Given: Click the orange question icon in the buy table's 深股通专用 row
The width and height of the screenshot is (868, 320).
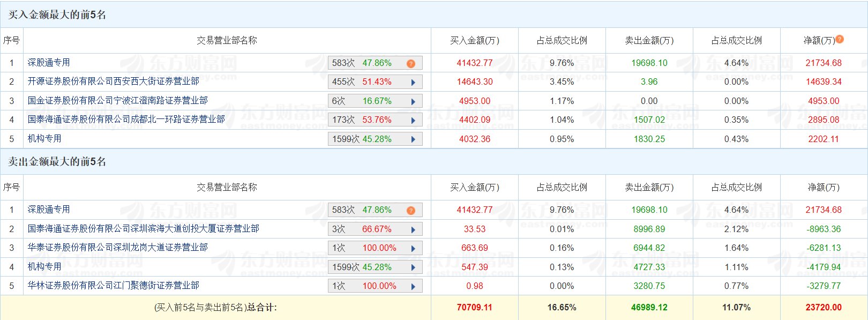Looking at the screenshot, I should 411,64.
